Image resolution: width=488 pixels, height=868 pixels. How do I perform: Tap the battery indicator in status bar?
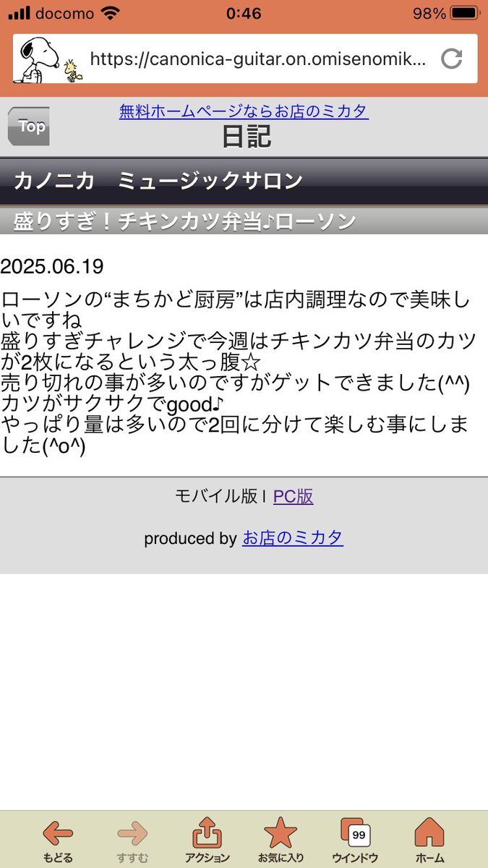[462, 14]
